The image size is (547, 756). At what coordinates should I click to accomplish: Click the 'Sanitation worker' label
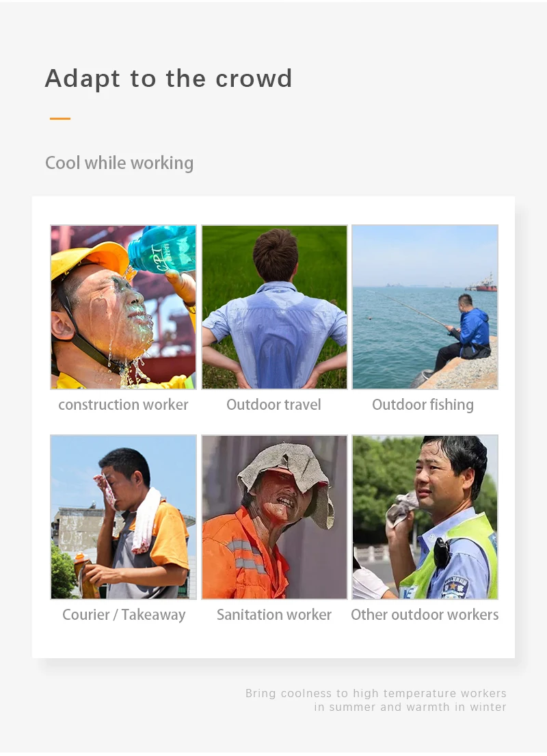point(273,615)
